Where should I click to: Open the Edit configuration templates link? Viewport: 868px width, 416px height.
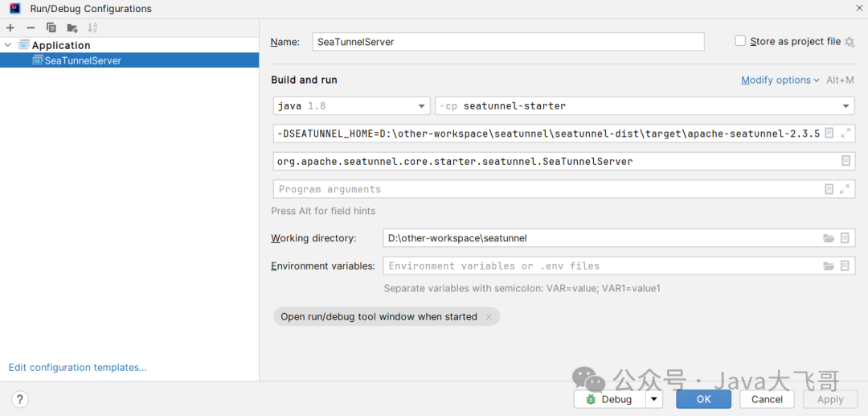click(77, 367)
